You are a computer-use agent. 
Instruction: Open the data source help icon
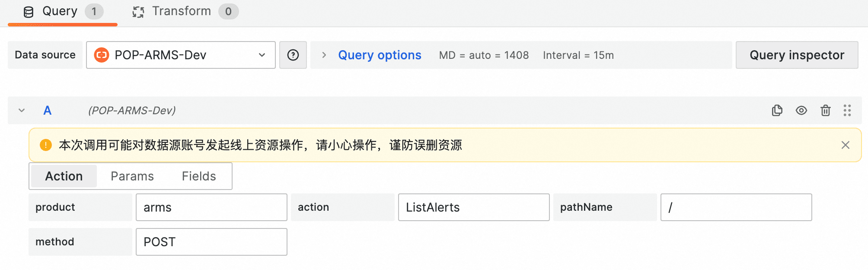click(x=293, y=55)
